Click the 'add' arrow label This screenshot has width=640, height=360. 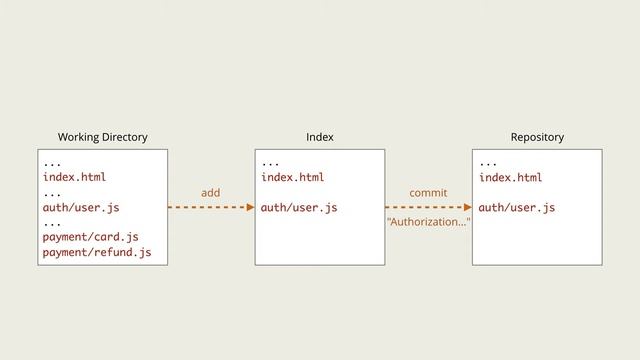pyautogui.click(x=211, y=193)
